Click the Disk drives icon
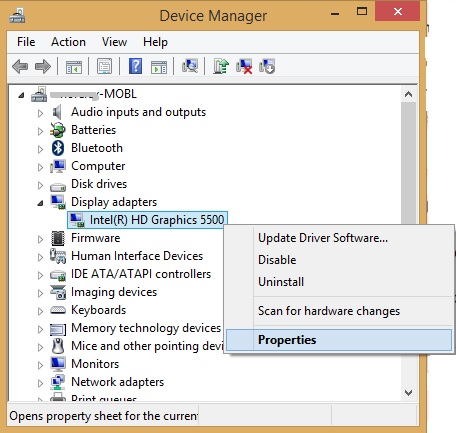Viewport: 456px width, 433px height. point(58,186)
